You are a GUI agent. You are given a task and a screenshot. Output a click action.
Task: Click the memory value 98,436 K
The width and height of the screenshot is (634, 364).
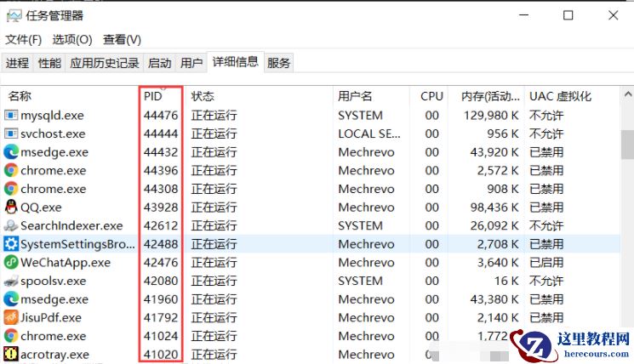click(494, 208)
